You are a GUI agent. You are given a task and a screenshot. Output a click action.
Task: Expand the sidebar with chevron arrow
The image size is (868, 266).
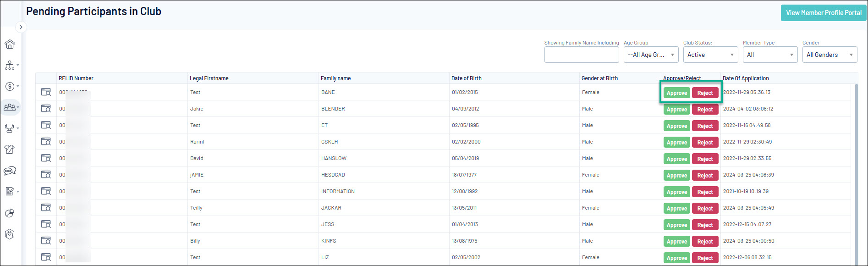pyautogui.click(x=21, y=27)
